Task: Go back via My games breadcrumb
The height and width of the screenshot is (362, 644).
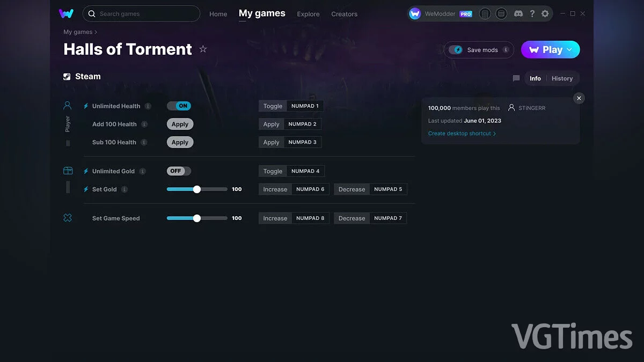Action: 78,32
